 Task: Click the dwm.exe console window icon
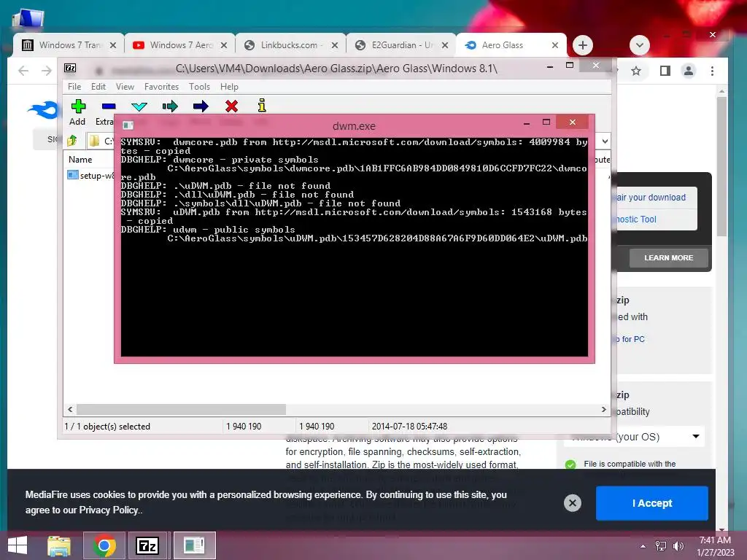pos(128,125)
